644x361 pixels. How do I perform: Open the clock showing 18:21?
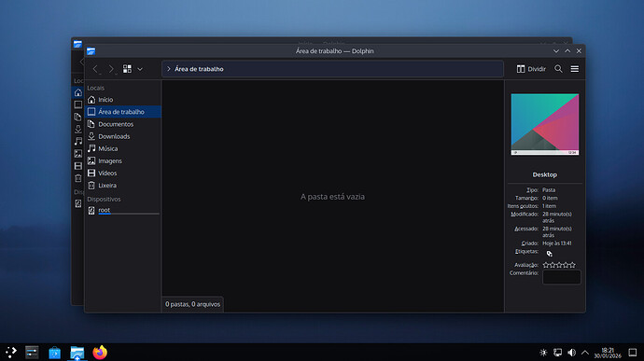tap(608, 353)
